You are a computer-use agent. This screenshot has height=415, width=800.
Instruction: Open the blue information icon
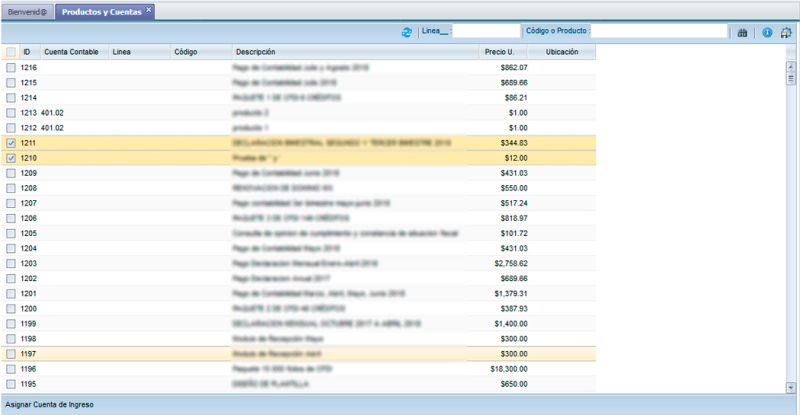pos(767,32)
